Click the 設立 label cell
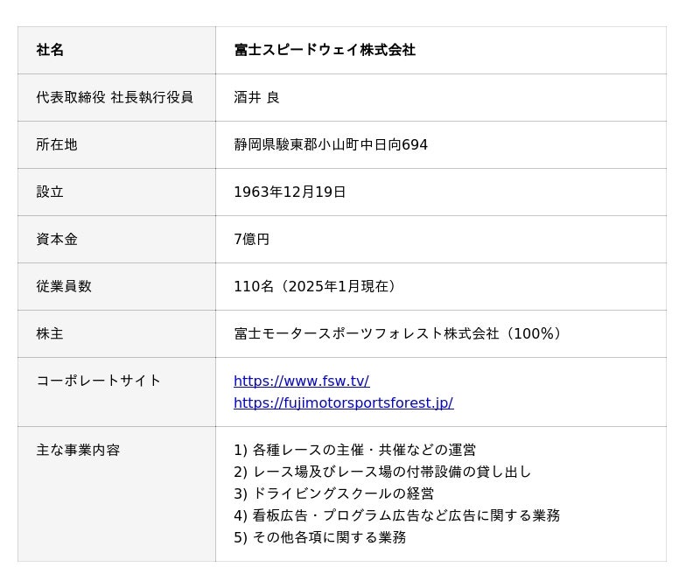The width and height of the screenshot is (700, 588). (50, 192)
